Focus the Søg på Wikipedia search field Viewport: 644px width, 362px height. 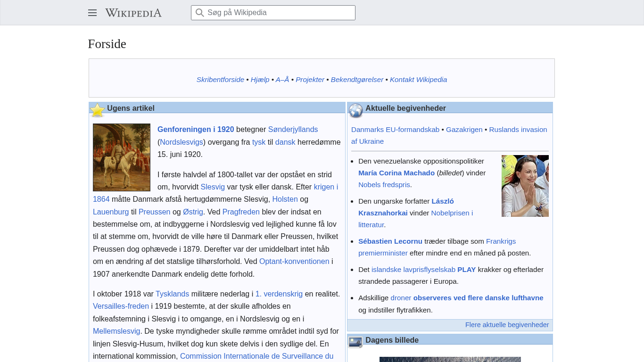tap(278, 13)
